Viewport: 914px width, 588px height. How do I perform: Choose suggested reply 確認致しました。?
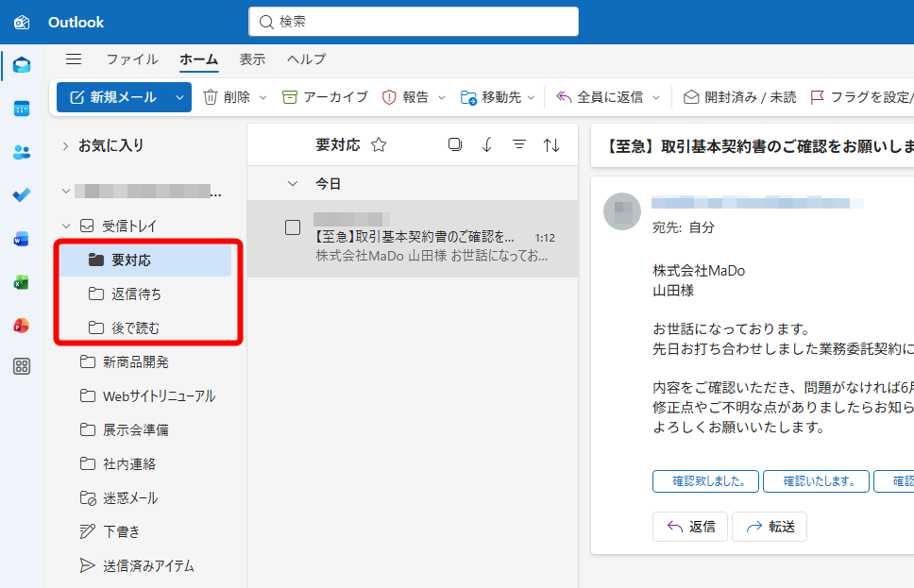(705, 481)
